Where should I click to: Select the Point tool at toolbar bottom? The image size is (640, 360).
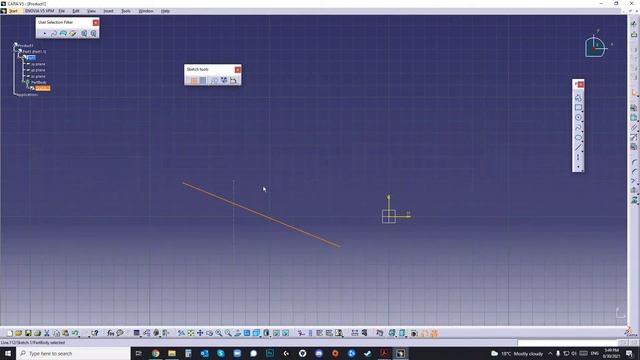point(578,167)
